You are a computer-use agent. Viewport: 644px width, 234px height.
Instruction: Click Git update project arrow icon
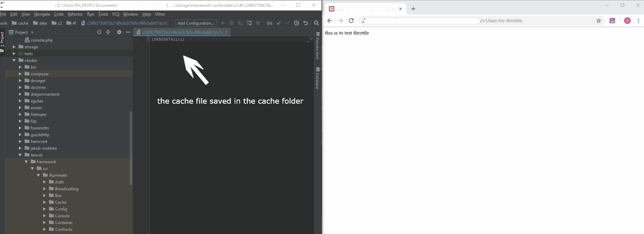279,23
